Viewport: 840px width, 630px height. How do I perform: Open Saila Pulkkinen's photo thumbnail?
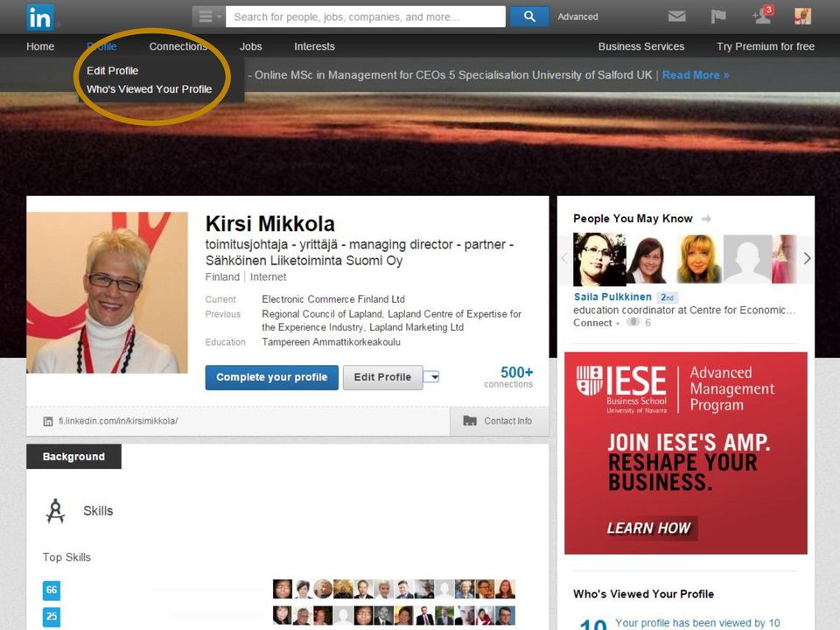[599, 259]
